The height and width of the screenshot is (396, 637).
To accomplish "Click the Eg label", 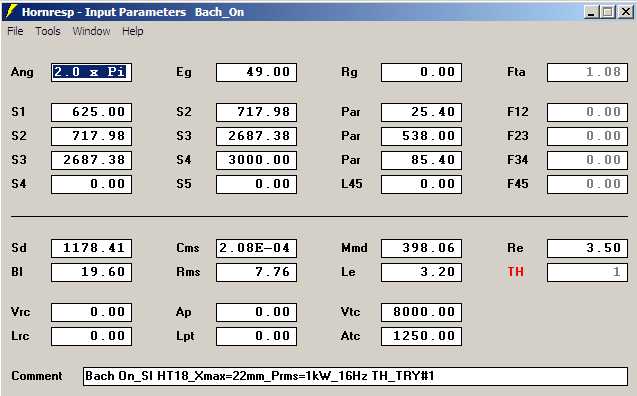I will 184,72.
